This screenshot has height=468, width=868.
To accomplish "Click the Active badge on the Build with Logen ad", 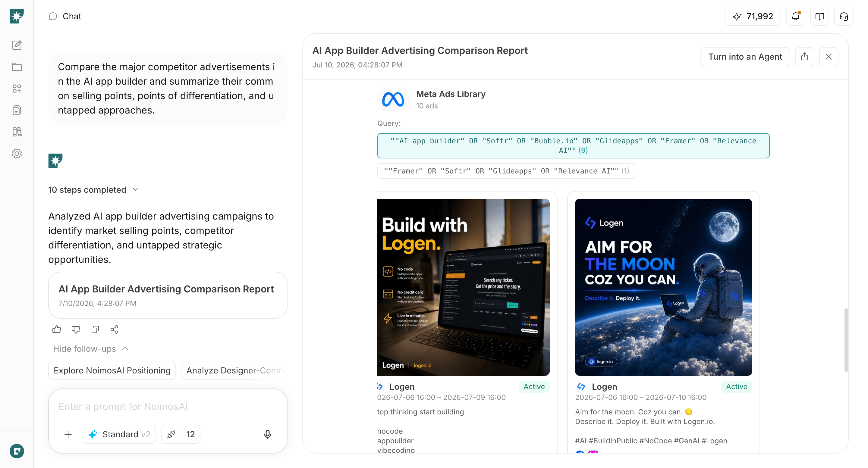I will [x=534, y=387].
